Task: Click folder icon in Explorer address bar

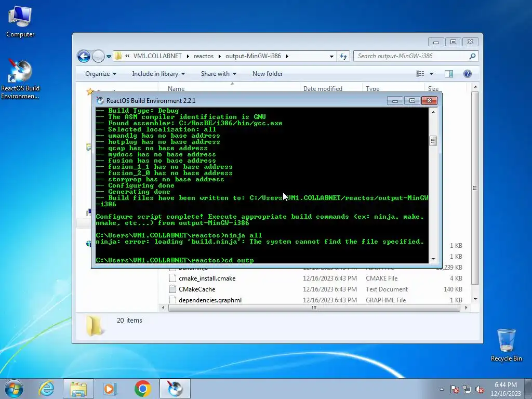Action: (118, 56)
